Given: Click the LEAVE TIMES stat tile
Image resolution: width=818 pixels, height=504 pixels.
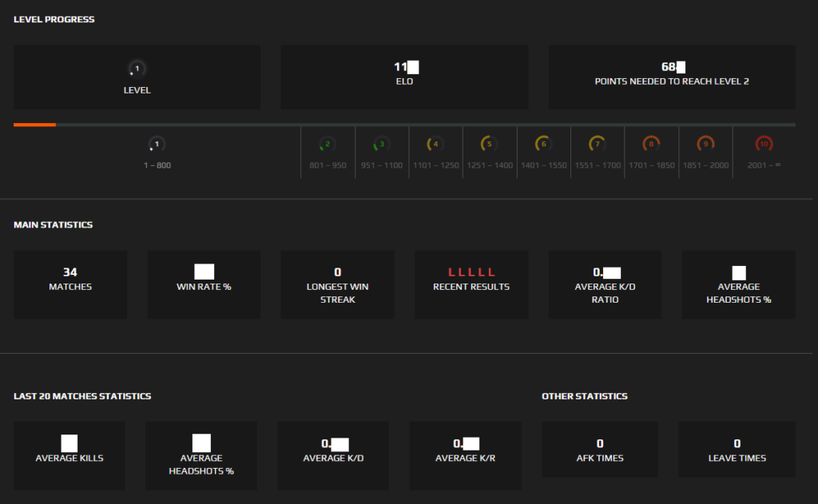Looking at the screenshot, I should click(737, 449).
